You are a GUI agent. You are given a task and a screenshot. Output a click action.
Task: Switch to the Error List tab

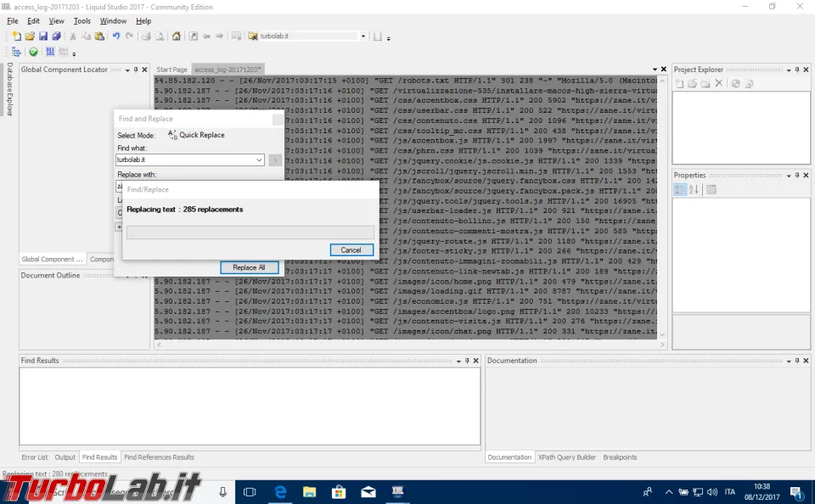coord(34,457)
